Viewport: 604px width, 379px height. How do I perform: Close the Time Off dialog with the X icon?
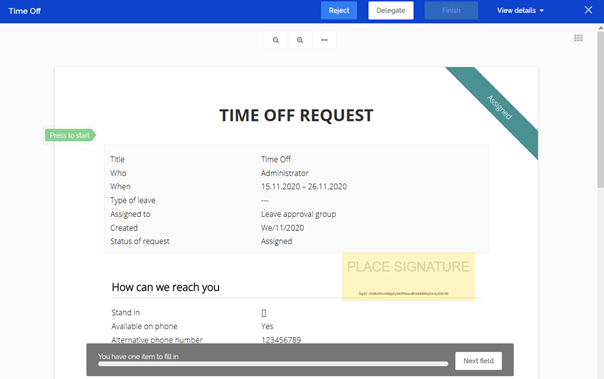point(588,10)
